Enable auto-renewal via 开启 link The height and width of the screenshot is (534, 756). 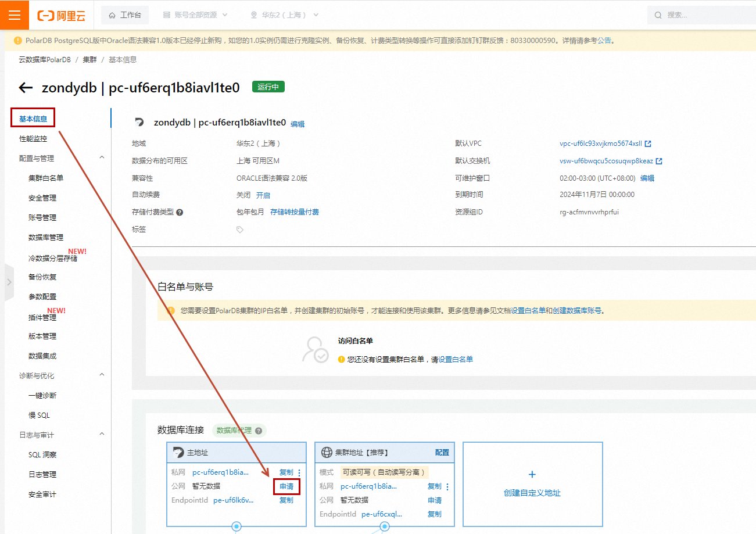click(263, 195)
